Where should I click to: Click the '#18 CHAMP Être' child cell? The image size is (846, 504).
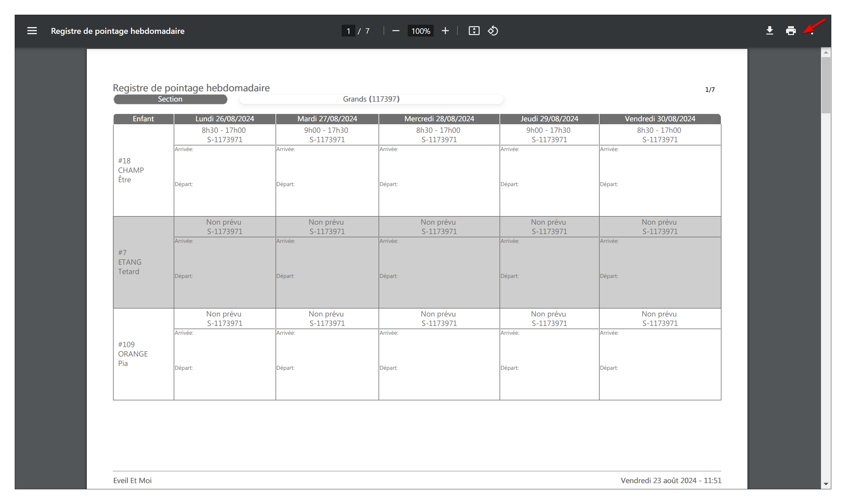tap(144, 170)
